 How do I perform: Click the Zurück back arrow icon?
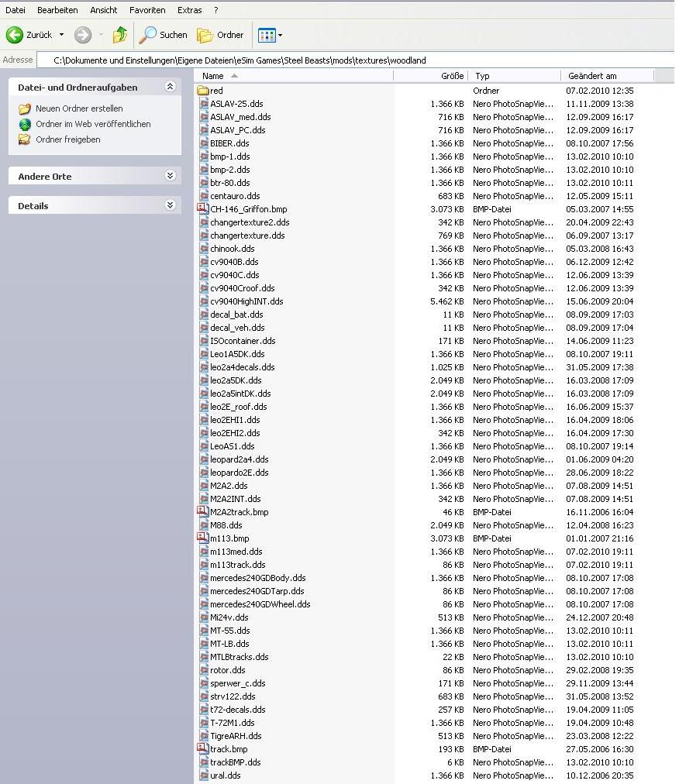15,35
